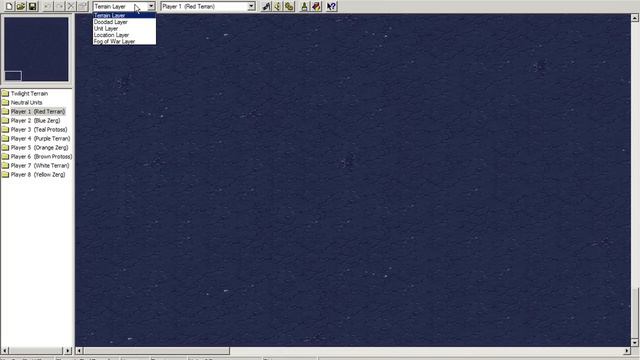Click the New map icon
The image size is (640, 360).
pos(9,6)
